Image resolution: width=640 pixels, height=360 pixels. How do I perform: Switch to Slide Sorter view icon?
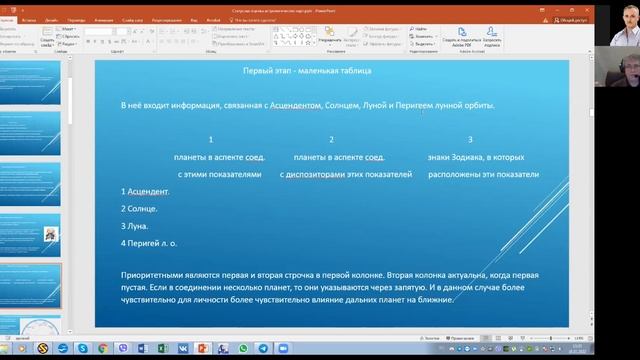[498, 338]
